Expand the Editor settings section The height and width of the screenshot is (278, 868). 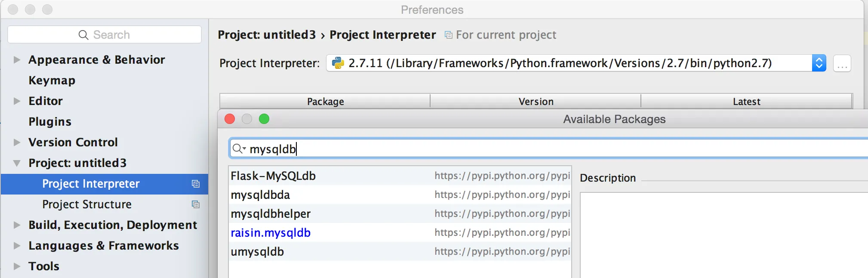point(17,101)
